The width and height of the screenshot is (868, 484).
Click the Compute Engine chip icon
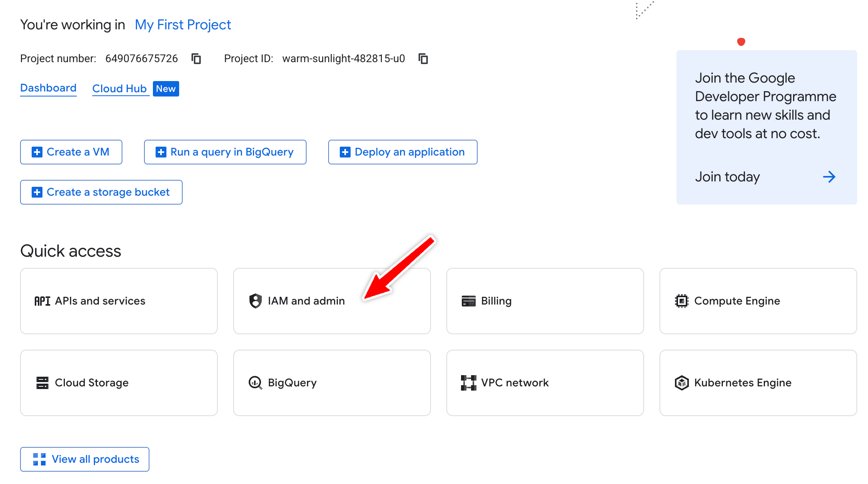click(x=682, y=301)
